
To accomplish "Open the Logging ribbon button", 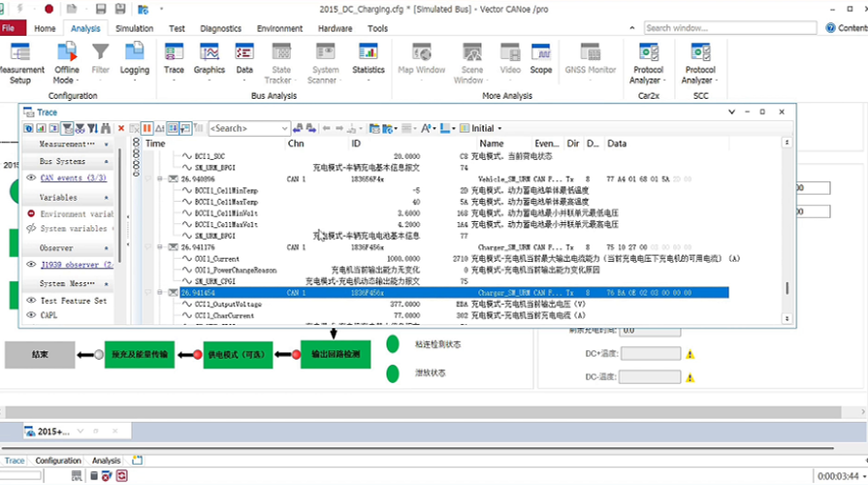I will pyautogui.click(x=135, y=63).
